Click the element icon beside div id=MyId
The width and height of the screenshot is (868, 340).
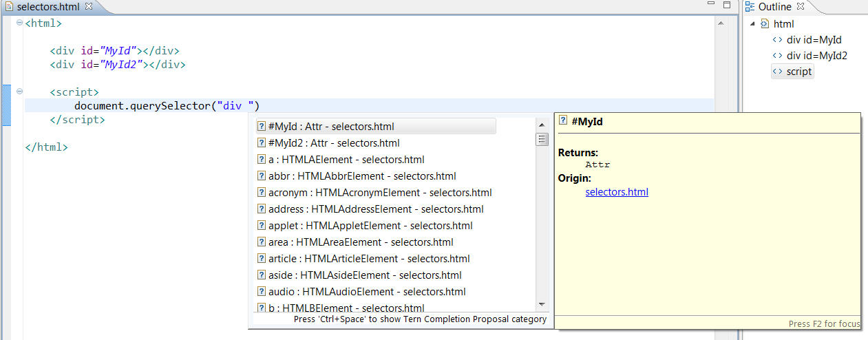778,40
